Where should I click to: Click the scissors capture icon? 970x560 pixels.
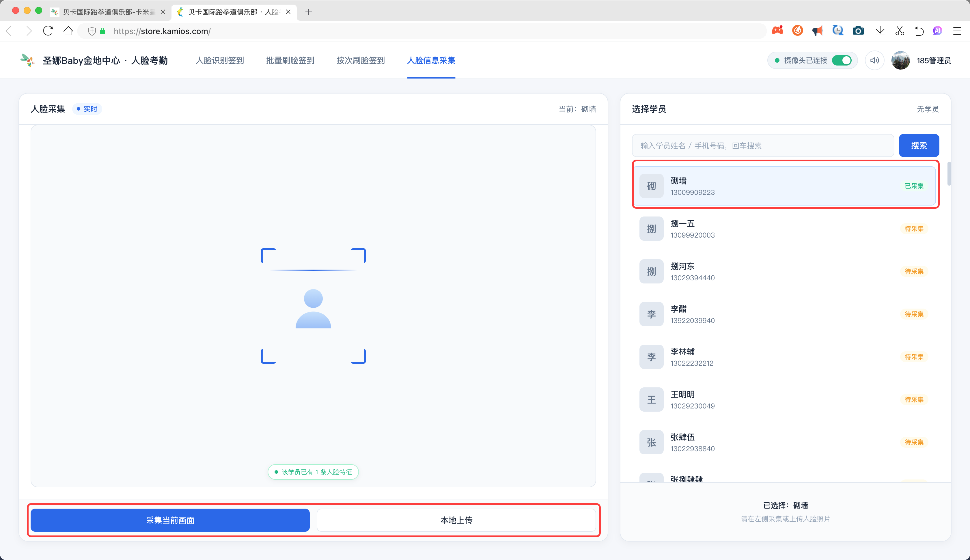[900, 31]
